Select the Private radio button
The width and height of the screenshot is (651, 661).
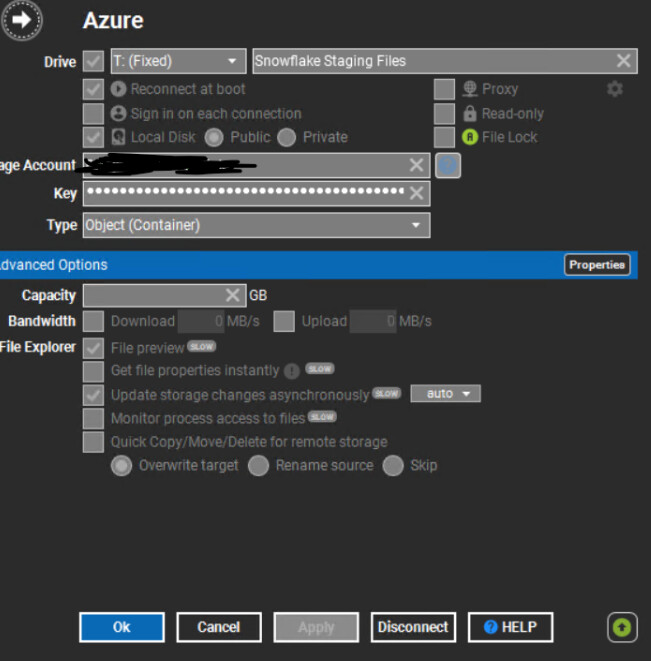coord(287,137)
